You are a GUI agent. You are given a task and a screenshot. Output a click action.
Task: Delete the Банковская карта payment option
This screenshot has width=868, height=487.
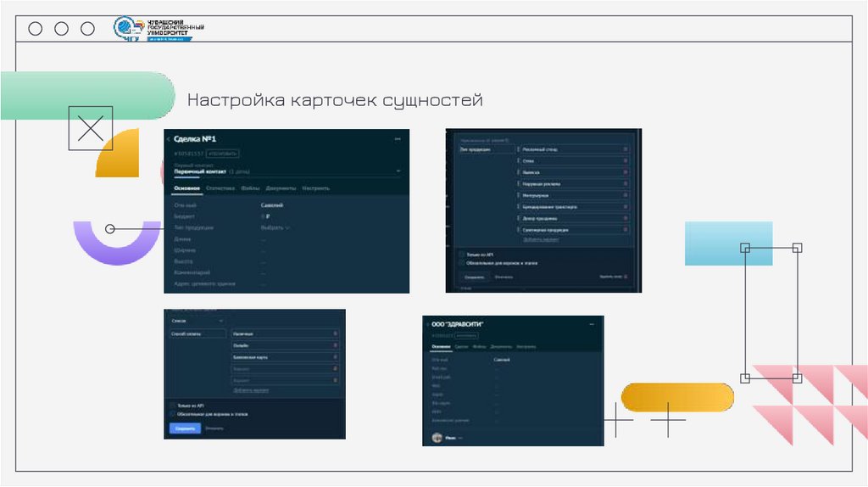click(x=335, y=357)
